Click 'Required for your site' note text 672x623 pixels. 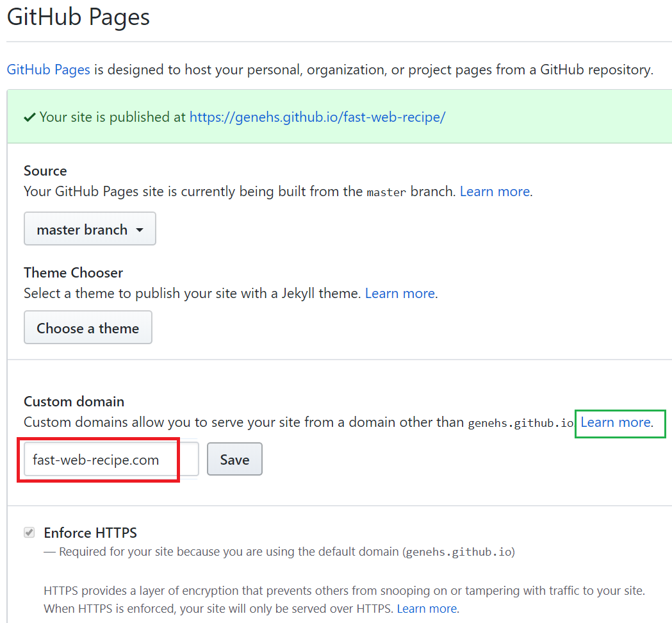coord(279,552)
